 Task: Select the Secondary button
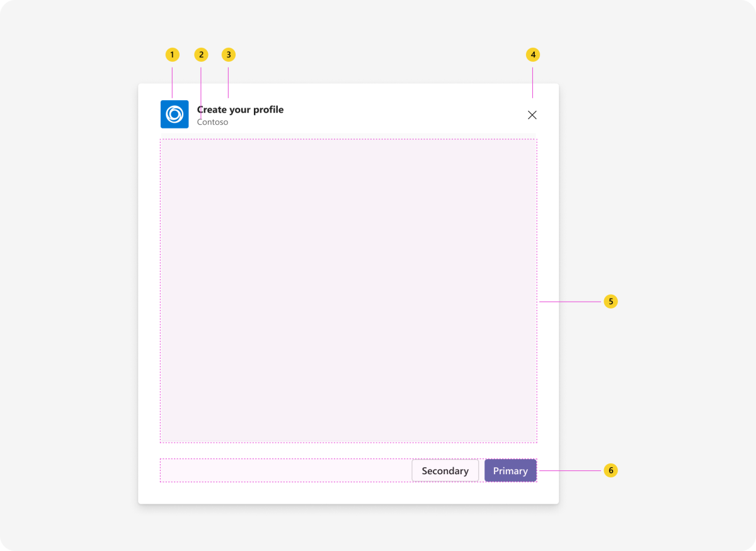click(x=445, y=470)
